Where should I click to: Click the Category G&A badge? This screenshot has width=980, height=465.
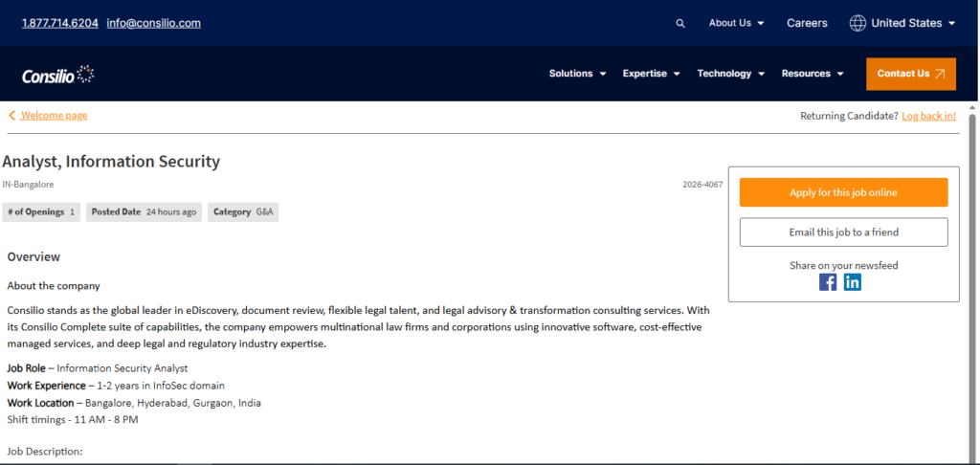point(243,211)
